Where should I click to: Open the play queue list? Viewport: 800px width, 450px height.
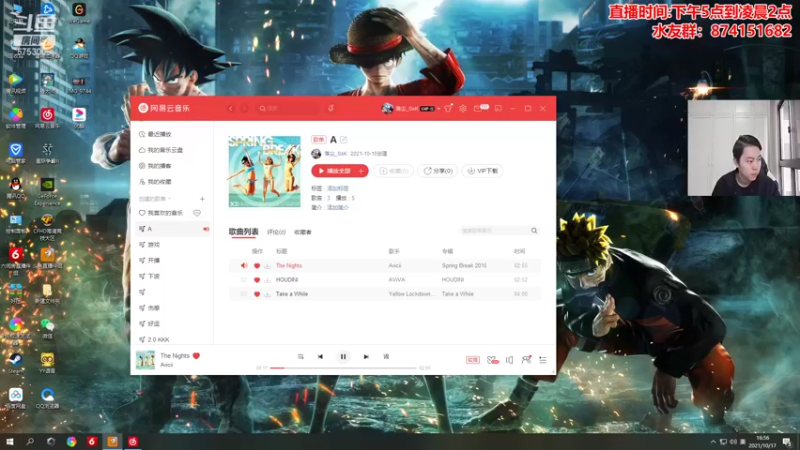(x=543, y=360)
